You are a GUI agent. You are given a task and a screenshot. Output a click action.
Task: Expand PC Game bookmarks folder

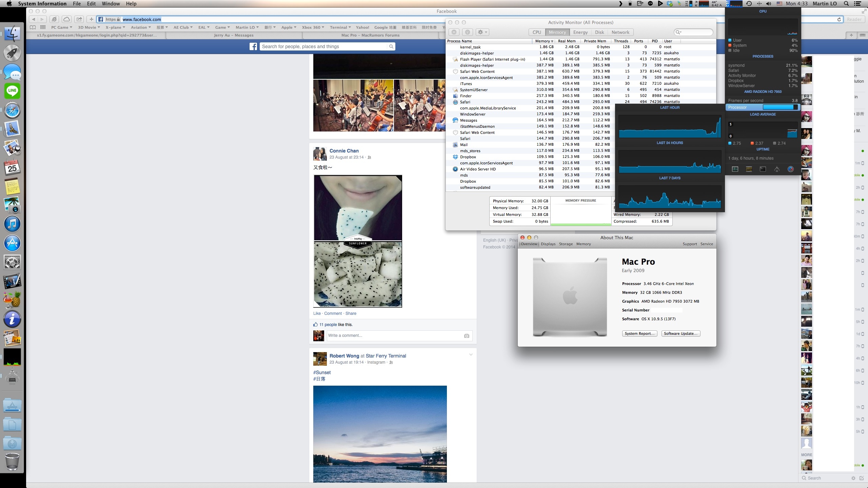point(61,27)
